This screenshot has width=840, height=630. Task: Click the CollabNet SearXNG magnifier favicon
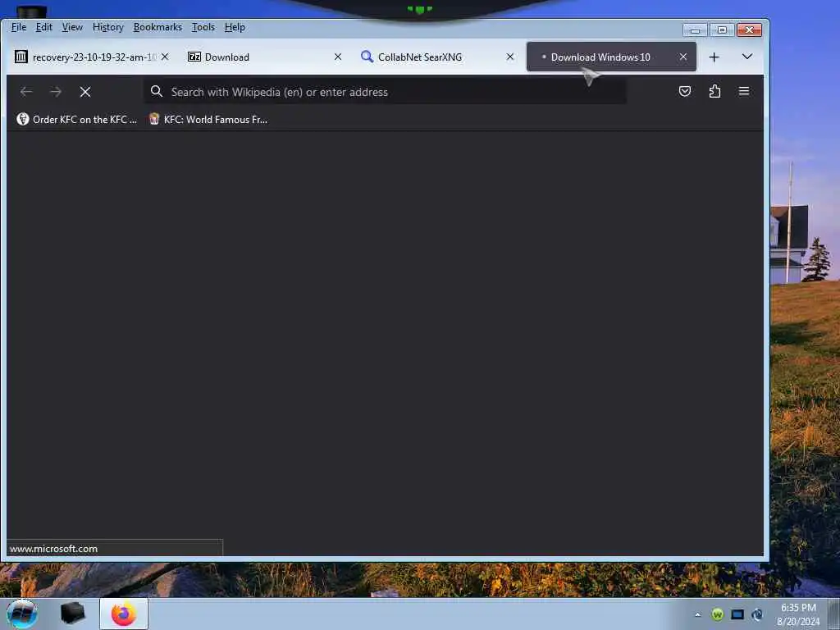(367, 57)
